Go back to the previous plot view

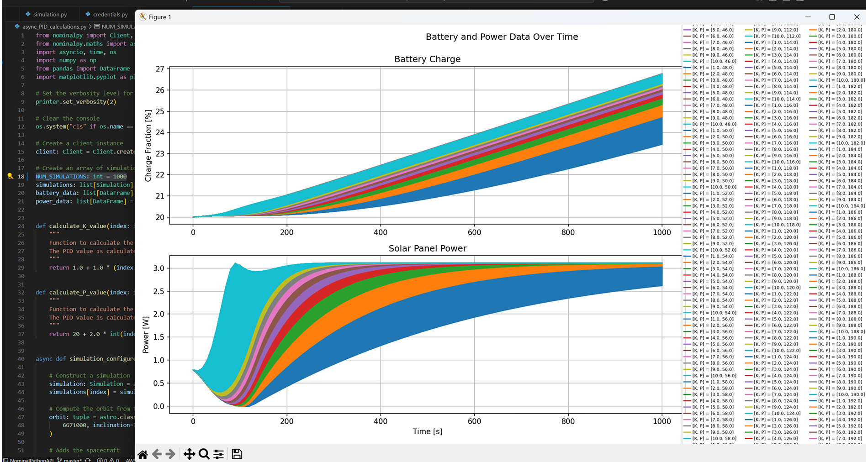(x=157, y=454)
